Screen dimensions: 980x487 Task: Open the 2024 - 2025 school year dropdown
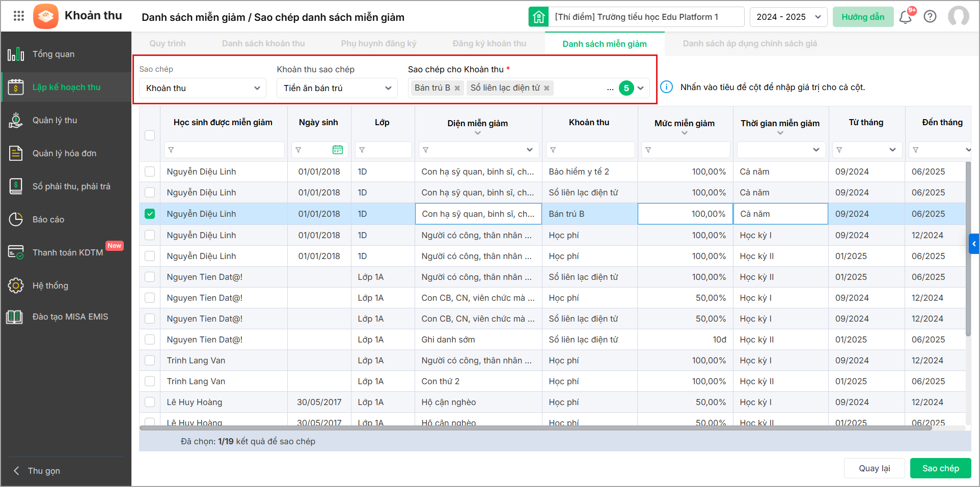click(788, 17)
